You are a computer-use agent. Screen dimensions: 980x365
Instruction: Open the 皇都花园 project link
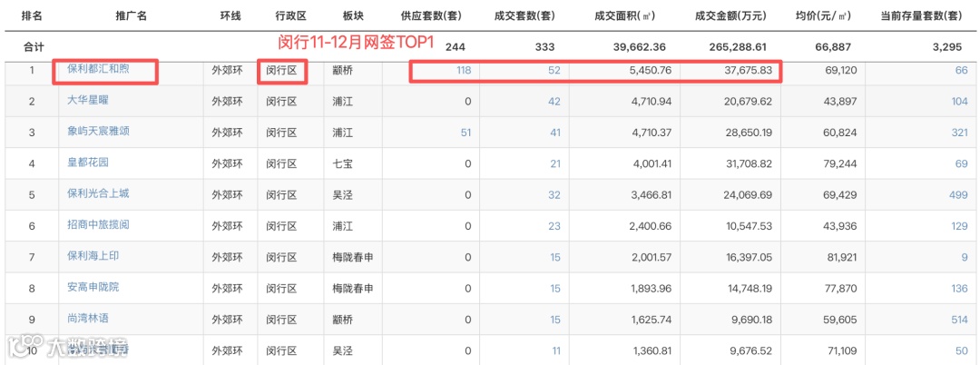[x=87, y=163]
